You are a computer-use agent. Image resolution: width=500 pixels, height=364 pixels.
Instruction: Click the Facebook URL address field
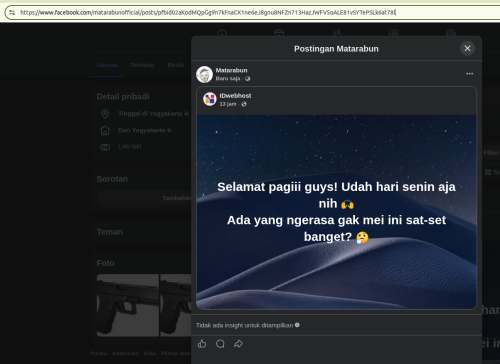point(253,13)
